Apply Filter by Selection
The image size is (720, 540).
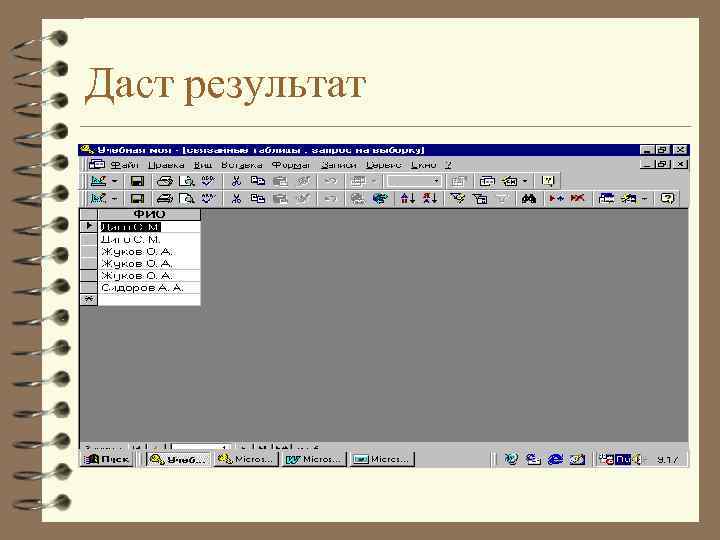[457, 198]
